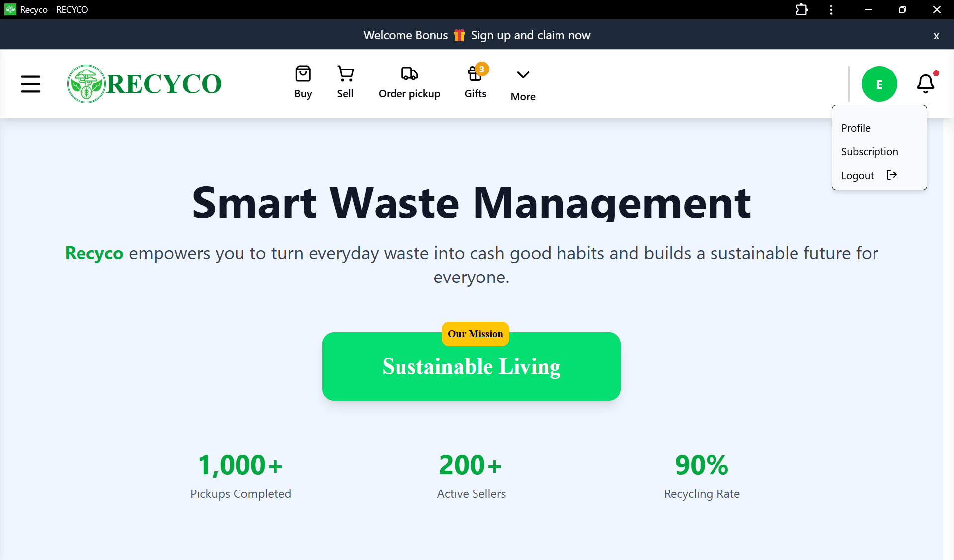Click the Logout exit icon

pos(892,175)
